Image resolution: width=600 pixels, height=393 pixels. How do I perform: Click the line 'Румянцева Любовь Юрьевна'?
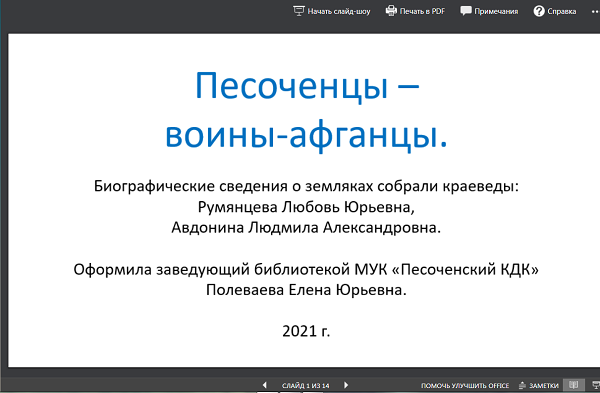[x=306, y=207]
